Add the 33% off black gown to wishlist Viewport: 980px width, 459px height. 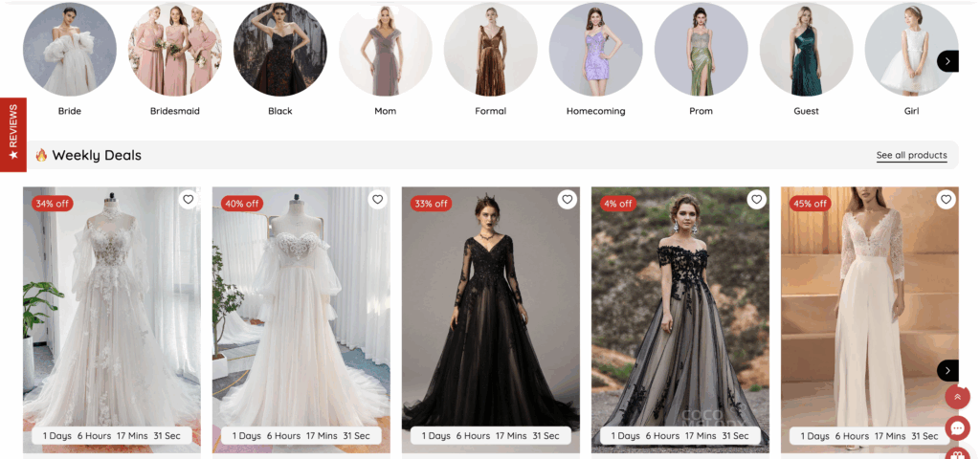[x=568, y=200]
